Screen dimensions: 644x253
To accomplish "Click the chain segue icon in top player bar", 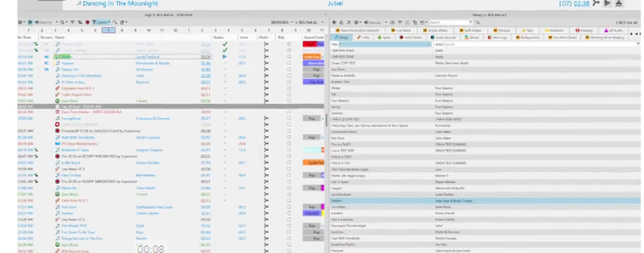I will tap(596, 3).
